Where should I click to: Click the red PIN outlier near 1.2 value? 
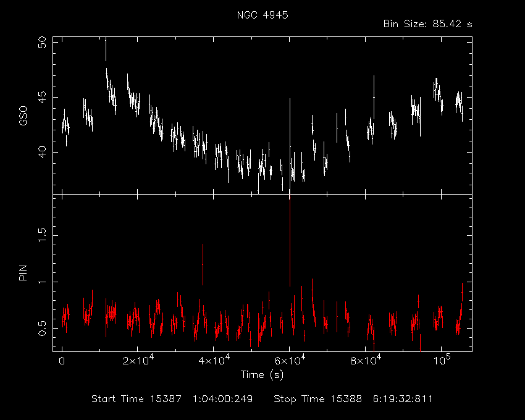click(203, 264)
